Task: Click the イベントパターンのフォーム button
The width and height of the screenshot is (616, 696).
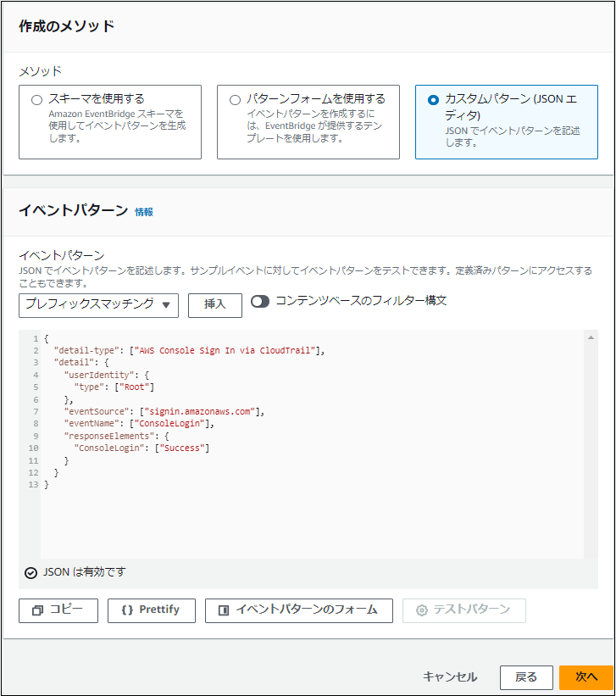Action: [x=299, y=610]
